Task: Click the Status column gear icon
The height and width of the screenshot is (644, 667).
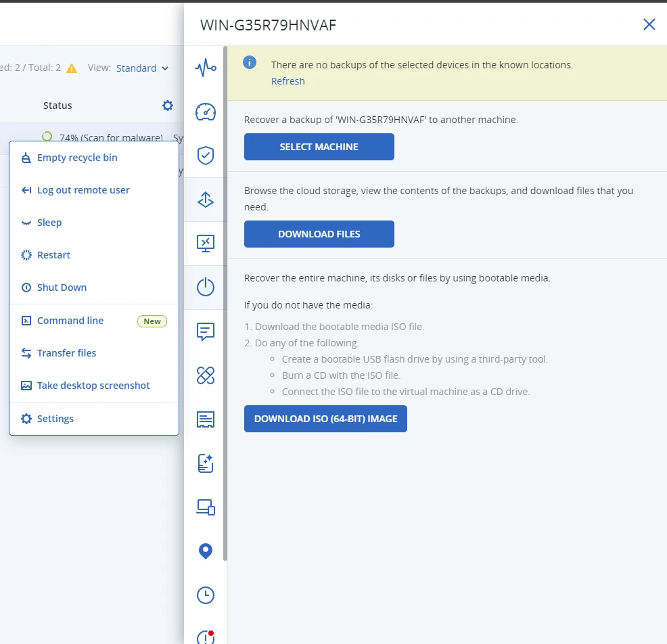Action: (x=168, y=106)
